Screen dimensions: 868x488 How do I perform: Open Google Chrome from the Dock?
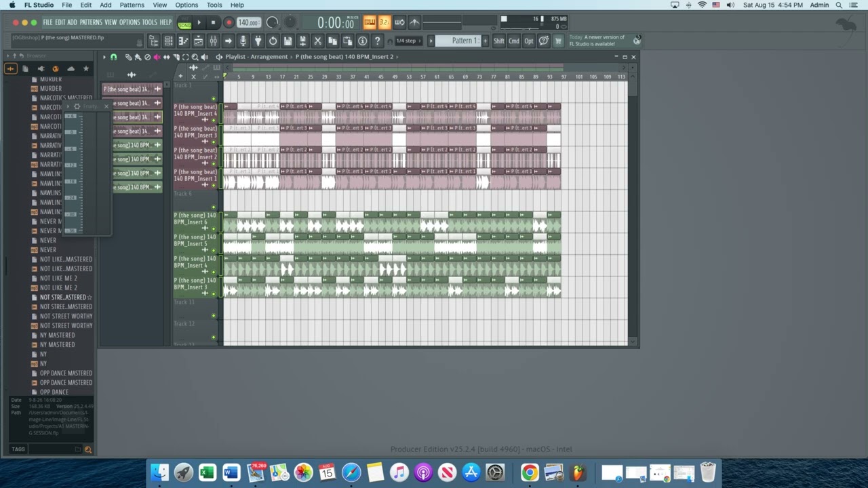coord(530,472)
